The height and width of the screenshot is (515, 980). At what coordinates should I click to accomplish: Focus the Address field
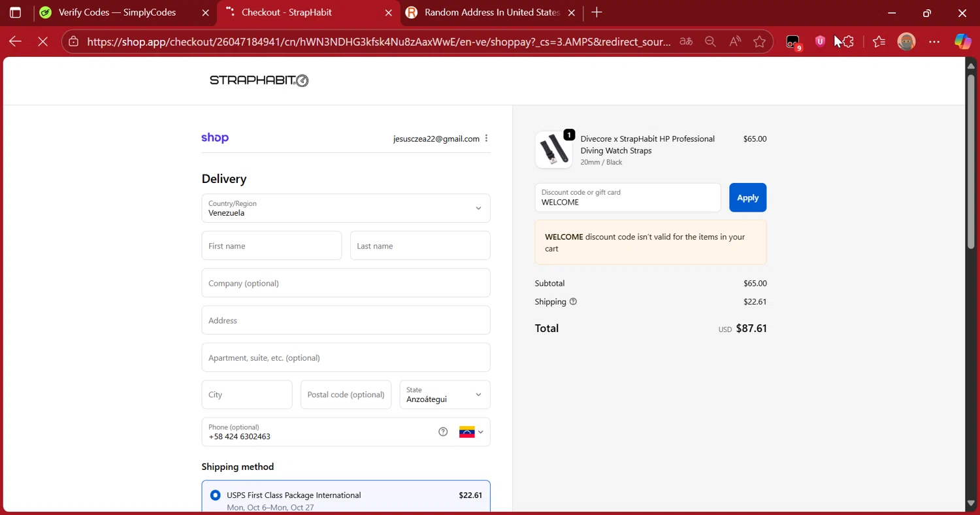pos(346,320)
